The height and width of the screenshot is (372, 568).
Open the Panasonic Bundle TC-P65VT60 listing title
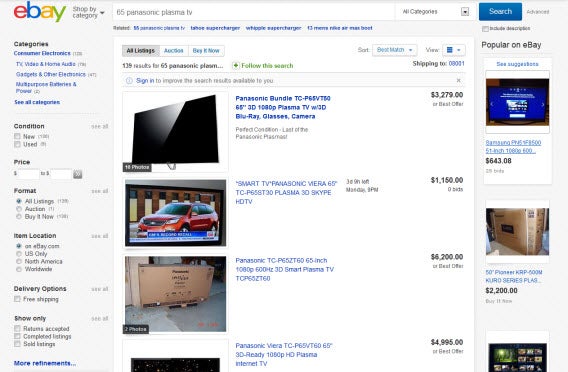coord(283,107)
